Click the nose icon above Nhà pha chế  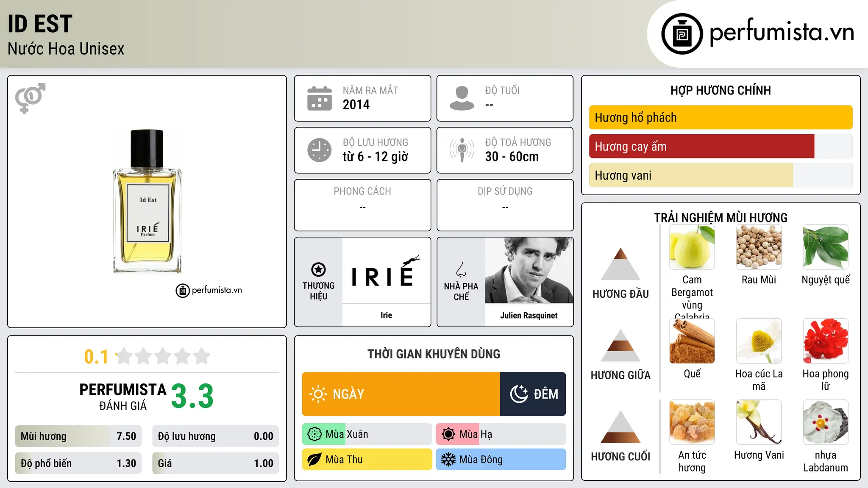[x=461, y=269]
